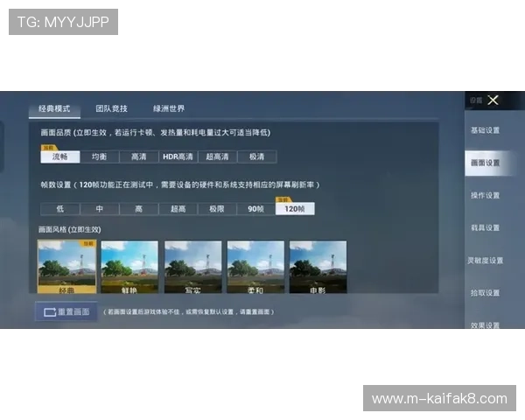The height and width of the screenshot is (420, 525).
Task: Choose the 柔和 style thumbnail
Action: (x=255, y=267)
